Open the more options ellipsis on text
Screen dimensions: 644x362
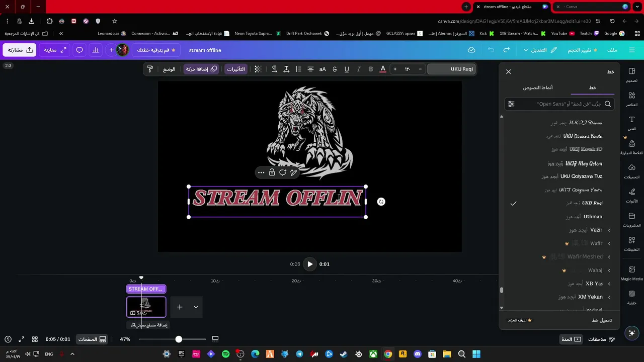tap(261, 172)
